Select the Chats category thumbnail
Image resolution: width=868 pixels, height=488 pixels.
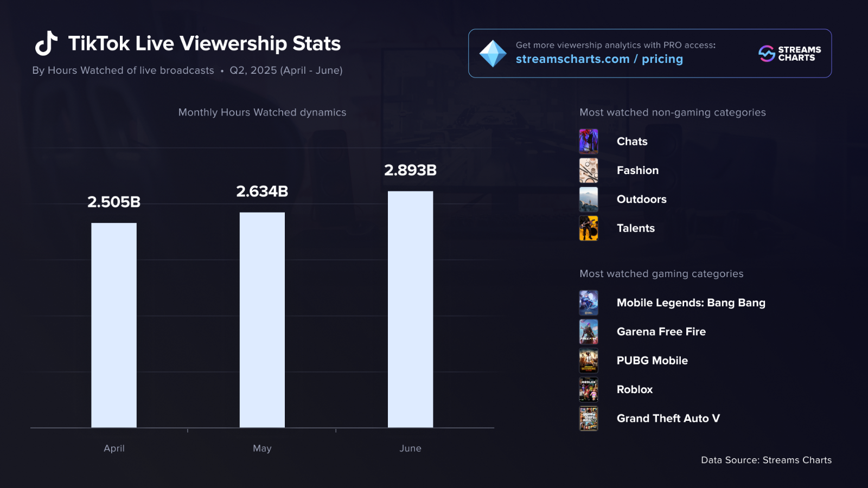pyautogui.click(x=589, y=142)
